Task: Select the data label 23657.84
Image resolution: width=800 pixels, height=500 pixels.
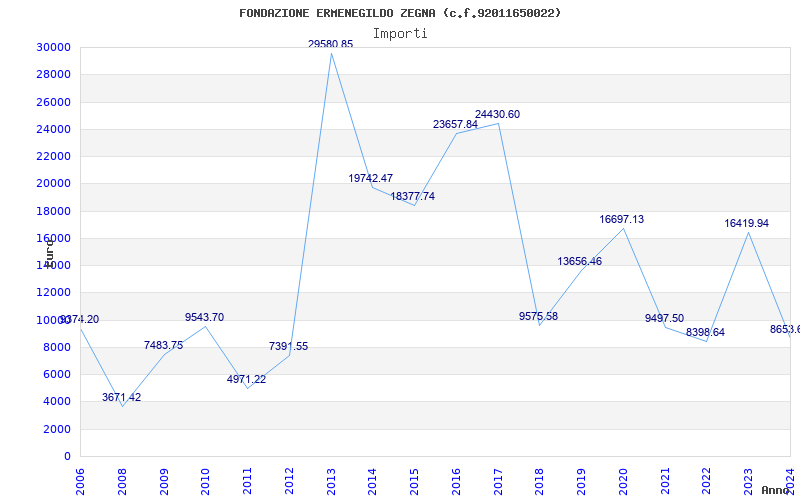Action: point(456,124)
